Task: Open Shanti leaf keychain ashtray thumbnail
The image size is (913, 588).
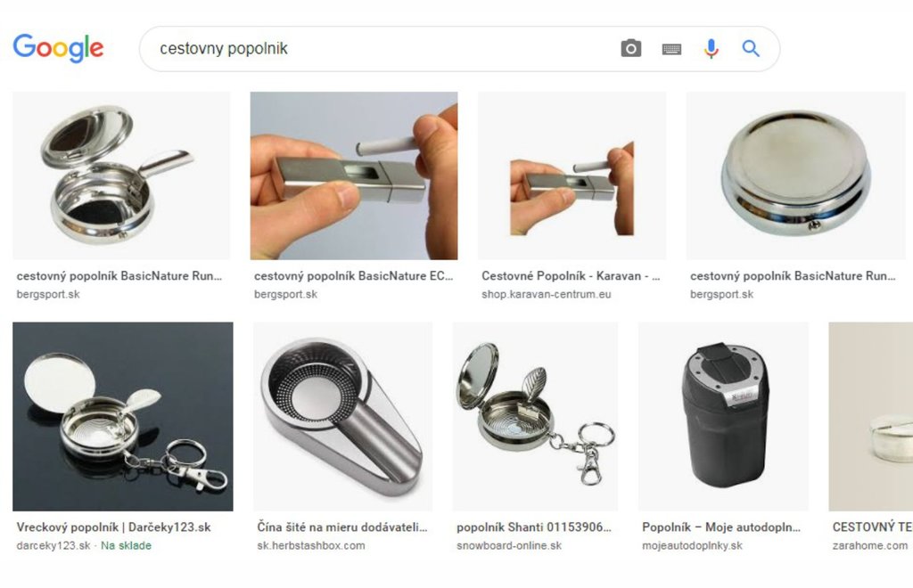Action: coord(535,416)
